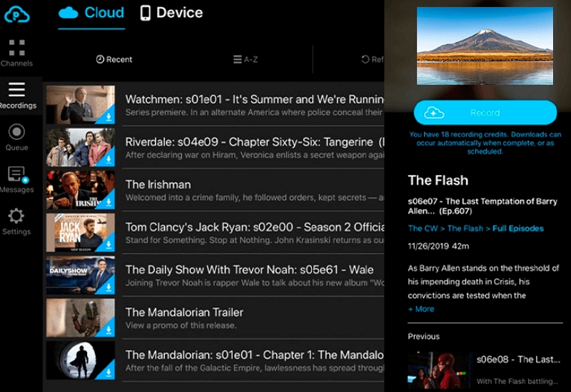Click the 'As Barry Allen stands' synopsis text
The width and height of the screenshot is (571, 392).
483,281
